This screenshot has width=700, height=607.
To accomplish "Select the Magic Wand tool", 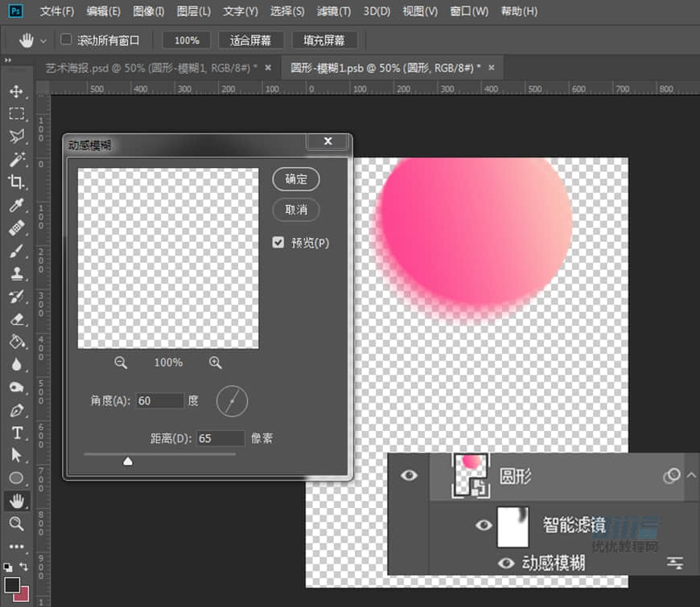I will tap(17, 160).
